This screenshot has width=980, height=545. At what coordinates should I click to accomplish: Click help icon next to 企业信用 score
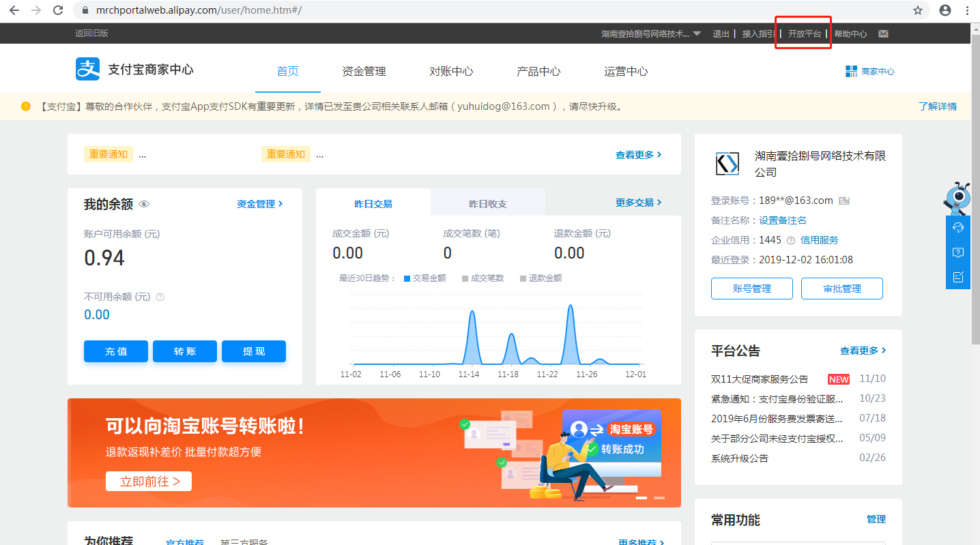[791, 240]
